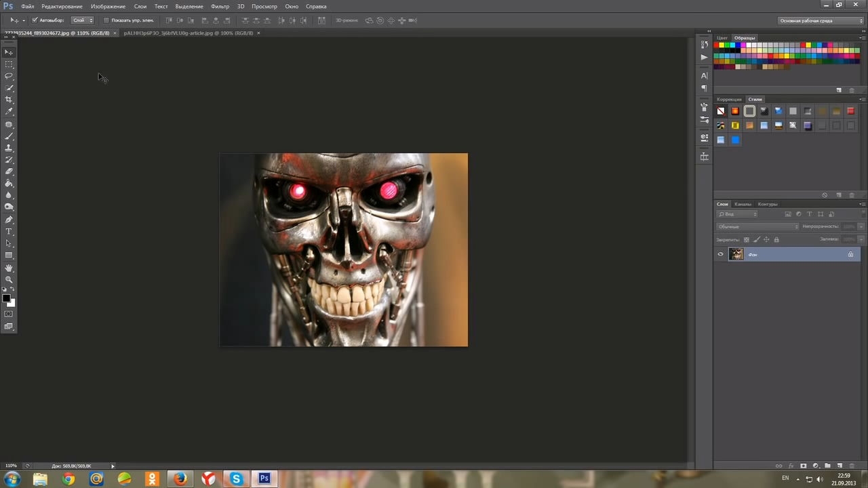
Task: Select the Clone Stamp tool
Action: point(9,148)
